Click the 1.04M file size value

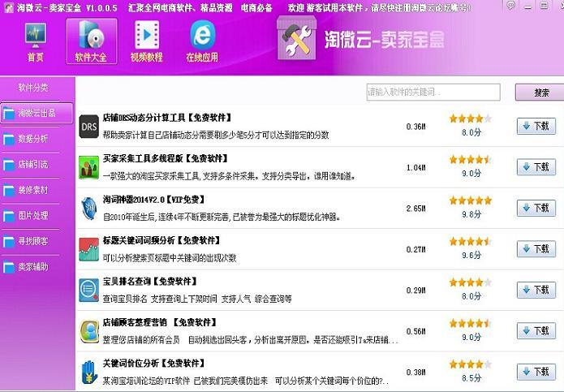[x=415, y=167]
